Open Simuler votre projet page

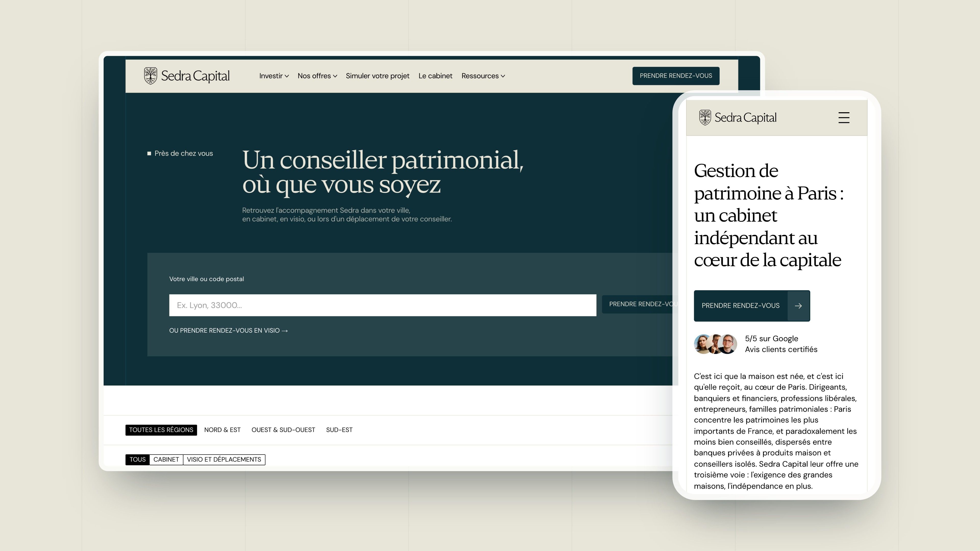click(x=377, y=76)
